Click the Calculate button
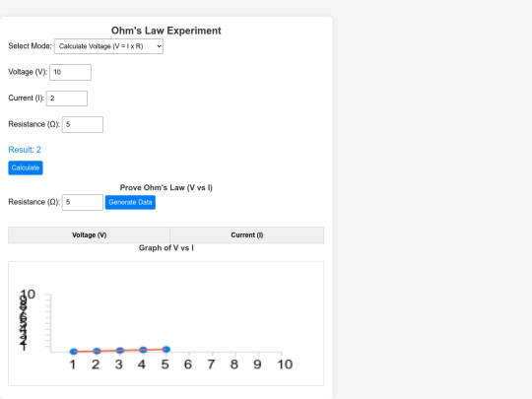Image resolution: width=532 pixels, height=399 pixels. point(26,167)
